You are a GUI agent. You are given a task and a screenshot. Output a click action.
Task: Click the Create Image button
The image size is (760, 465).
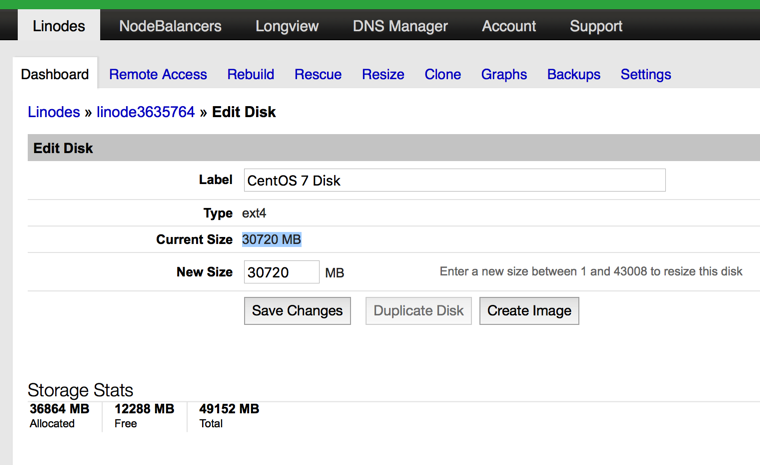[529, 311]
